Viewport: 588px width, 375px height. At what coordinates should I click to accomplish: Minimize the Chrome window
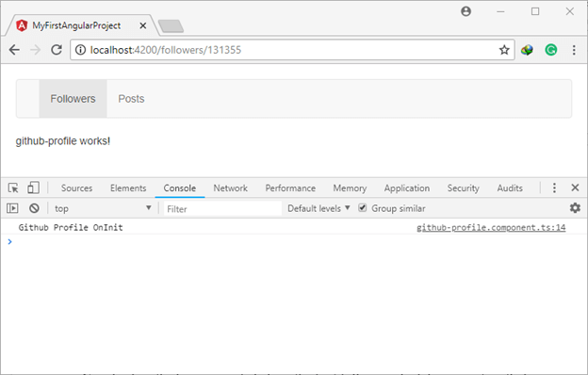(500, 11)
